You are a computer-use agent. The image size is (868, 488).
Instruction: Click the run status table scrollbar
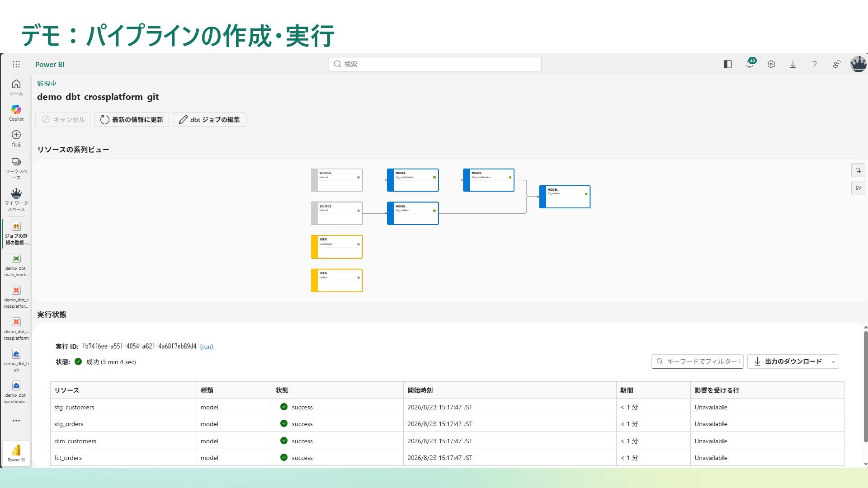click(865, 387)
